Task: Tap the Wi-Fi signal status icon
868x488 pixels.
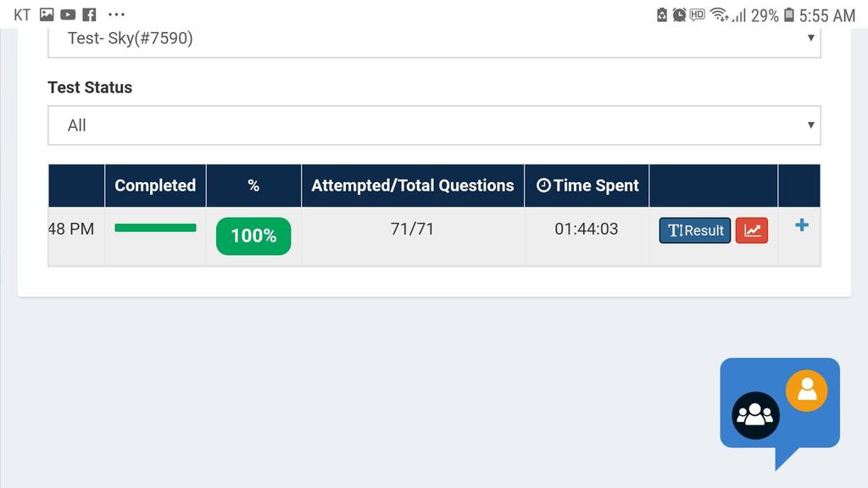Action: click(719, 14)
